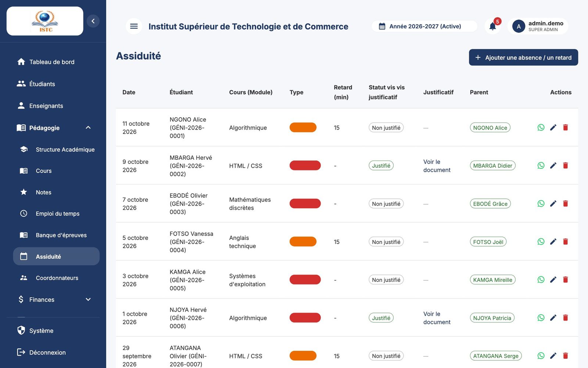Open the notifications bell

(x=493, y=26)
